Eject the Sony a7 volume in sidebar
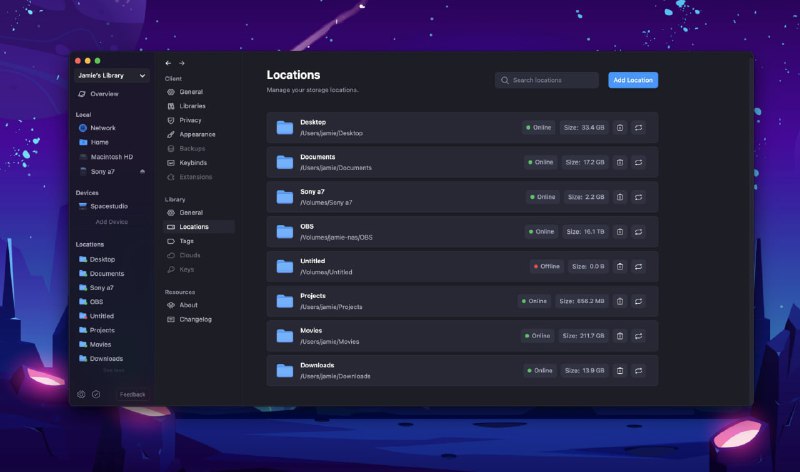 pyautogui.click(x=141, y=171)
